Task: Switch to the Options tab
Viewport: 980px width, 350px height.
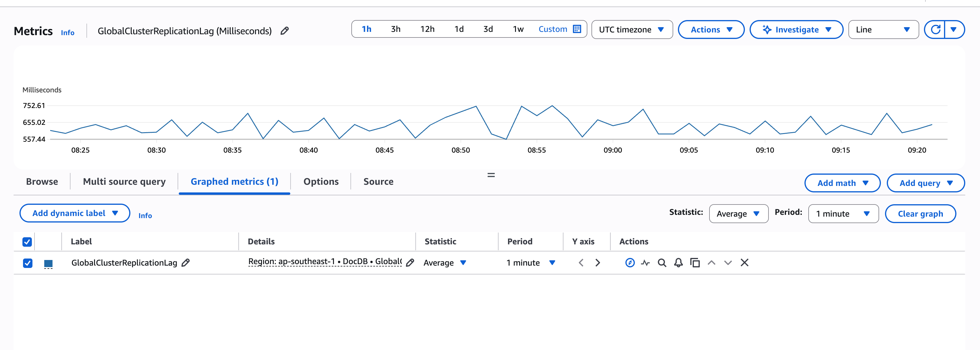Action: pyautogui.click(x=321, y=181)
